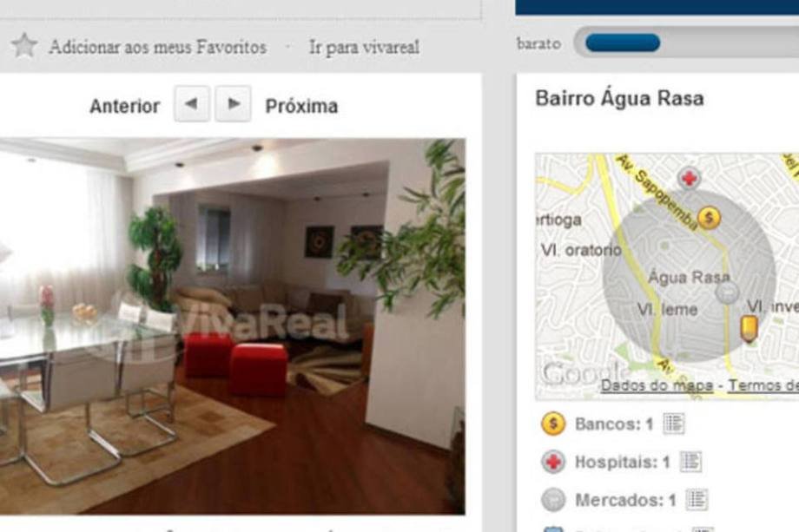
Task: Expand the Mercados list icon
Action: (697, 500)
